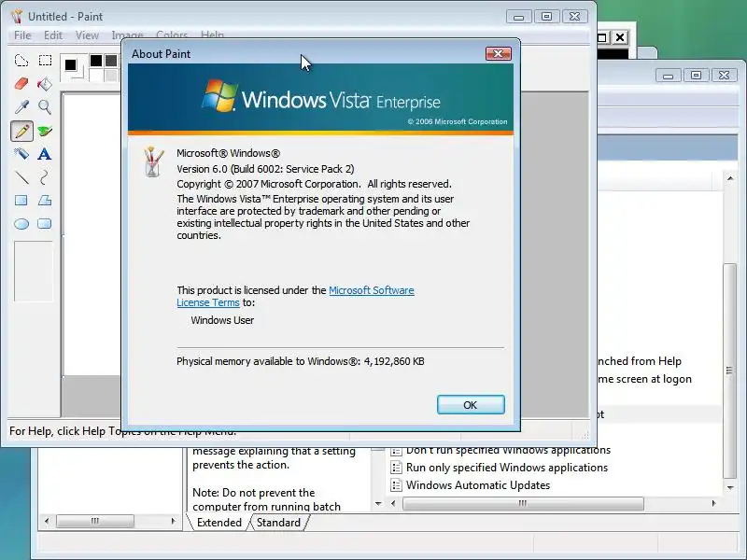Activate the Magnifier tool in Paint
Viewport: 747px width, 560px height.
pos(45,107)
